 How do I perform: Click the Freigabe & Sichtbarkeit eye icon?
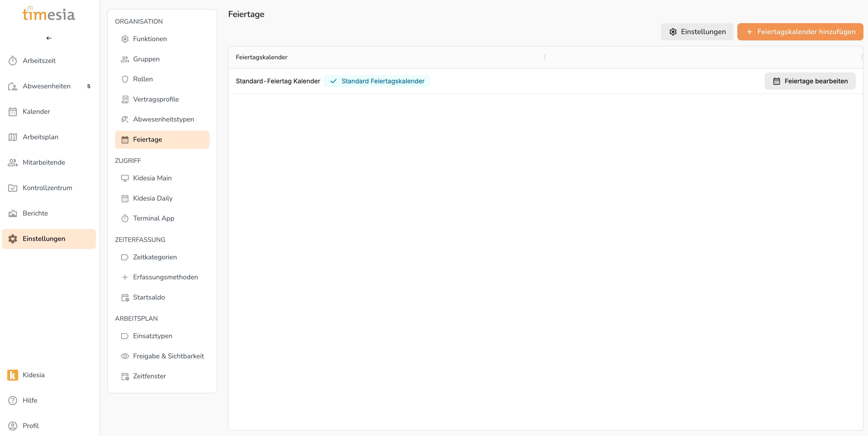point(125,356)
